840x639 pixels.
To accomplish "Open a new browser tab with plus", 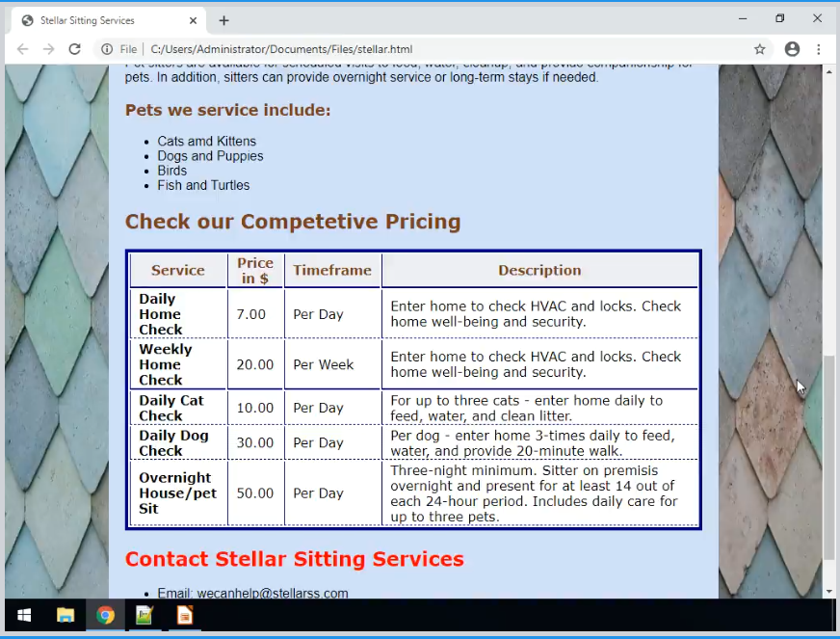I will pyautogui.click(x=223, y=20).
